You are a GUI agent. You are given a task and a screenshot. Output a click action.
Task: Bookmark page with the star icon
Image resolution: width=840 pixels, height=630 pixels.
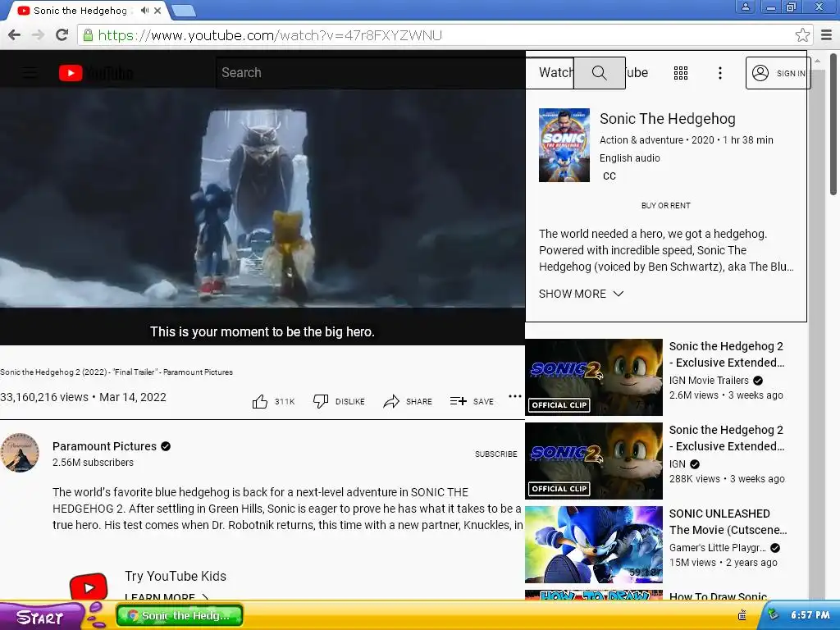point(802,35)
